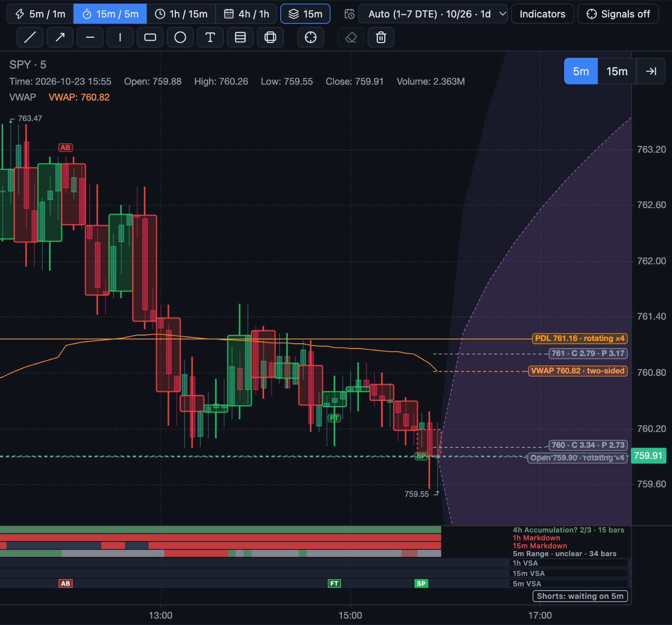
Task: Click the FT badge in 5m VSA row
Action: 334,583
